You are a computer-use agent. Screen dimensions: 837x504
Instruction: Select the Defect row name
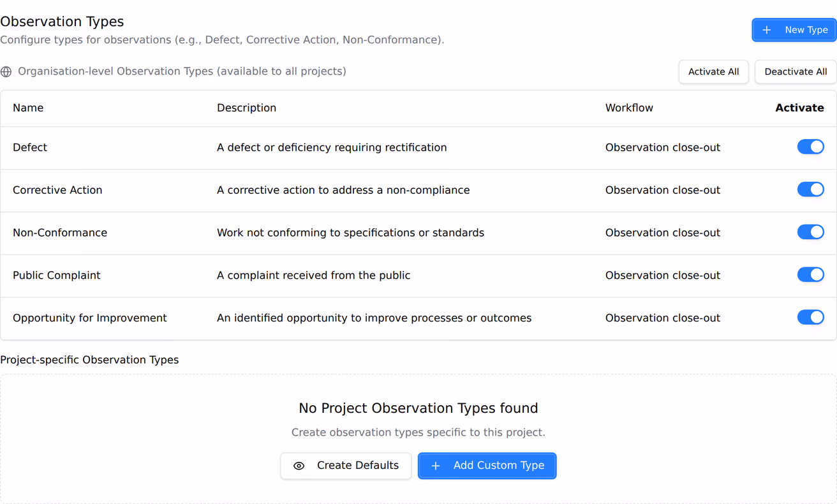[x=30, y=147]
